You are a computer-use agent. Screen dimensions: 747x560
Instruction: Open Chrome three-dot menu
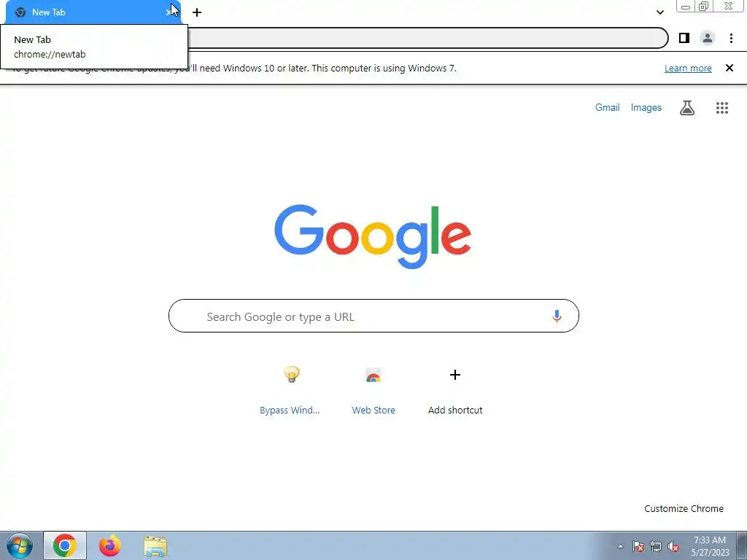731,38
